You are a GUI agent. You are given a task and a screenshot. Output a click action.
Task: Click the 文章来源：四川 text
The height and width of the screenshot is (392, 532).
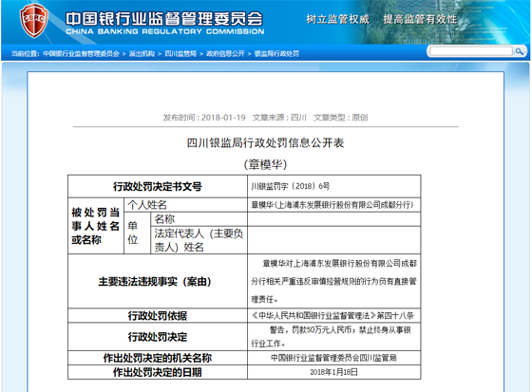[x=279, y=118]
